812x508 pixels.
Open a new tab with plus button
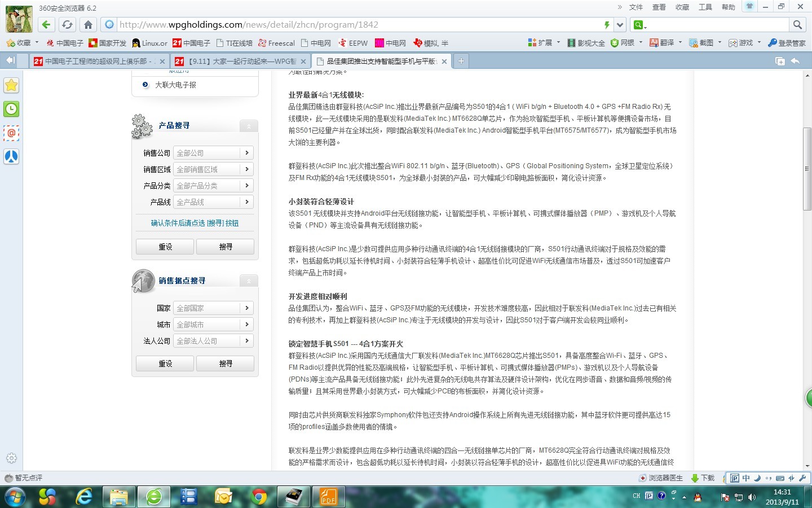pyautogui.click(x=461, y=61)
